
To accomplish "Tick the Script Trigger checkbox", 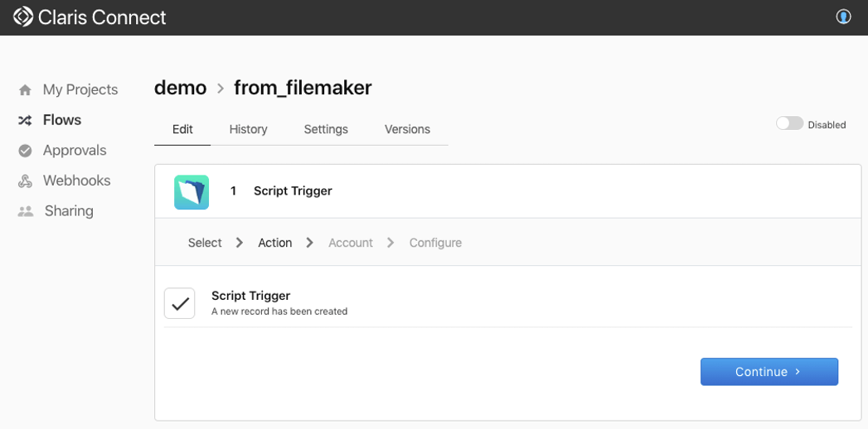I will click(179, 303).
